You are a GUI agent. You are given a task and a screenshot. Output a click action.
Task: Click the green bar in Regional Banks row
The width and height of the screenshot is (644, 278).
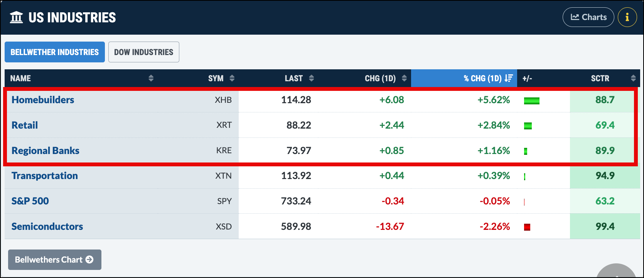[526, 151]
